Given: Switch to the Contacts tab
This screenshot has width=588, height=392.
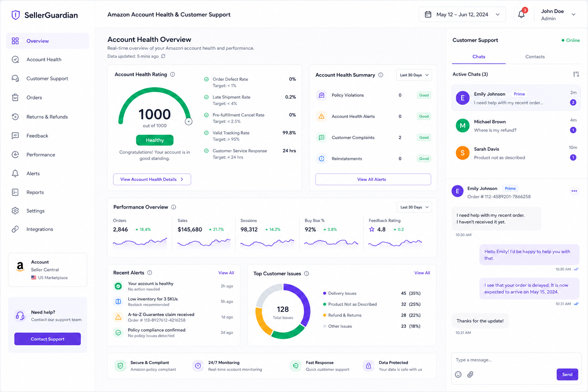Looking at the screenshot, I should [x=535, y=57].
